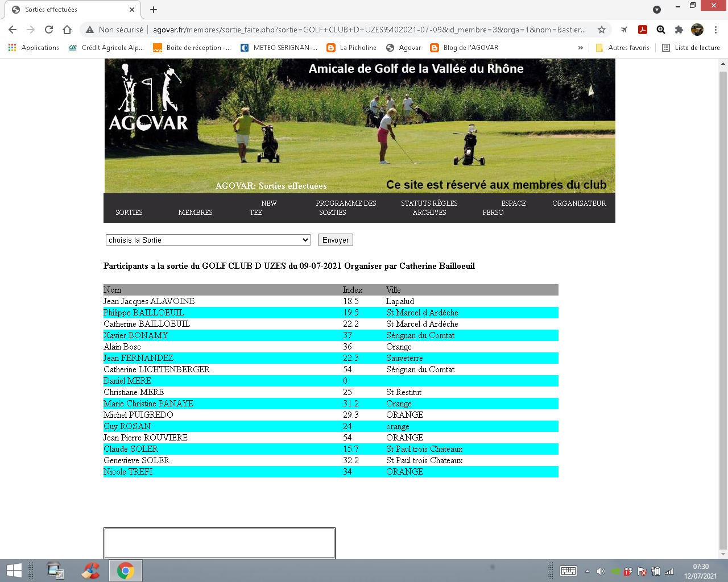Open the MEMBRES menu
This screenshot has height=582, width=728.
tap(195, 212)
